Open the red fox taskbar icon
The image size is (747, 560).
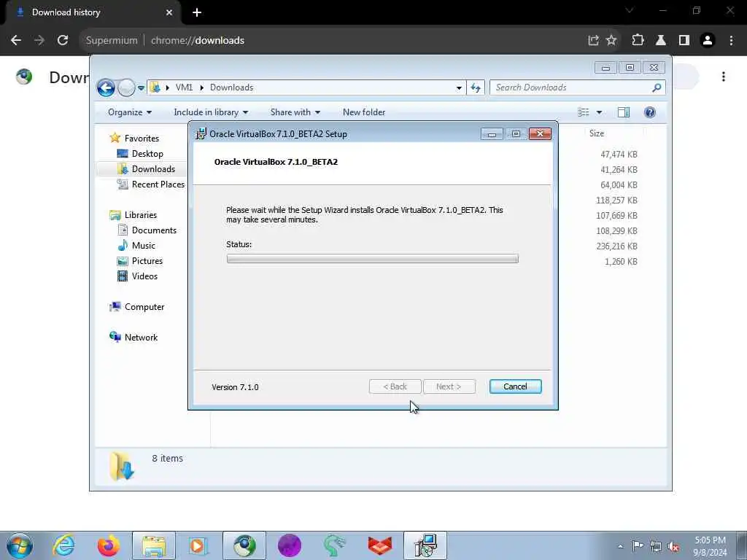(379, 545)
